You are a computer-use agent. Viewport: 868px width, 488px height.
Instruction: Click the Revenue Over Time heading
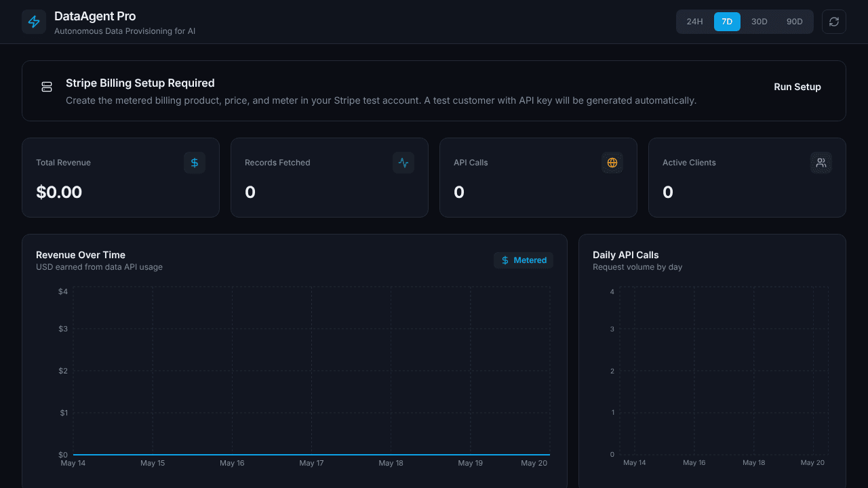tap(81, 255)
